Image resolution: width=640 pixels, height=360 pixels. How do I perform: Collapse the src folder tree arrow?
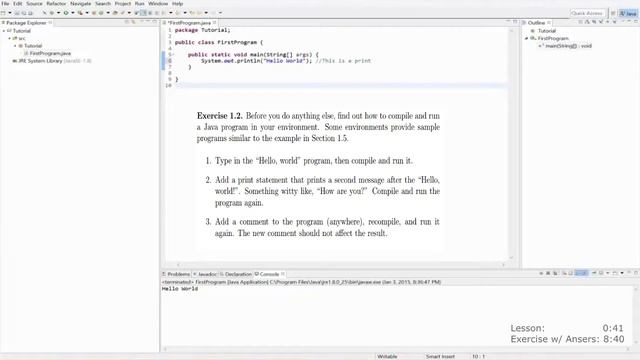(x=9, y=38)
